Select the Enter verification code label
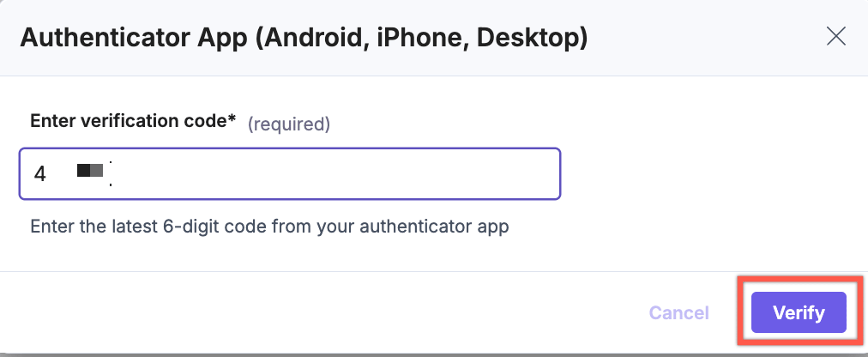The height and width of the screenshot is (357, 868). pyautogui.click(x=133, y=121)
